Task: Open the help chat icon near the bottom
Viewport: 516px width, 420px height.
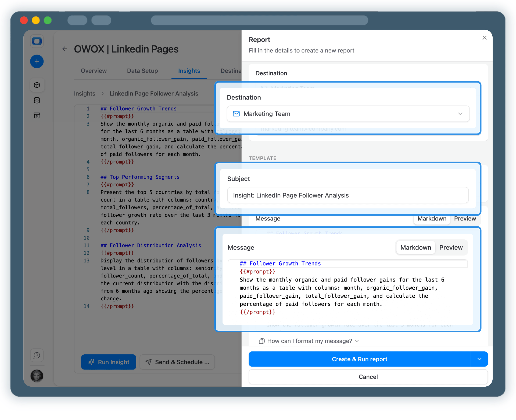Action: 37,355
